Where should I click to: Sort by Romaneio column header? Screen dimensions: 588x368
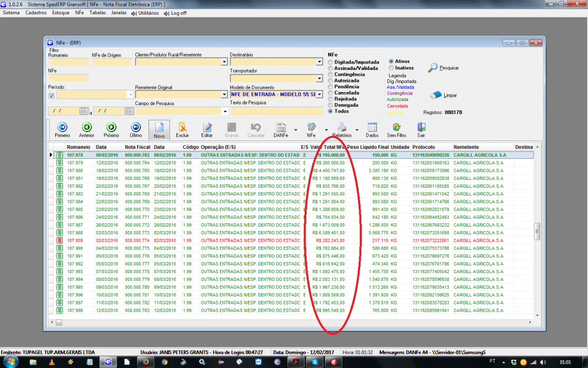pos(80,147)
